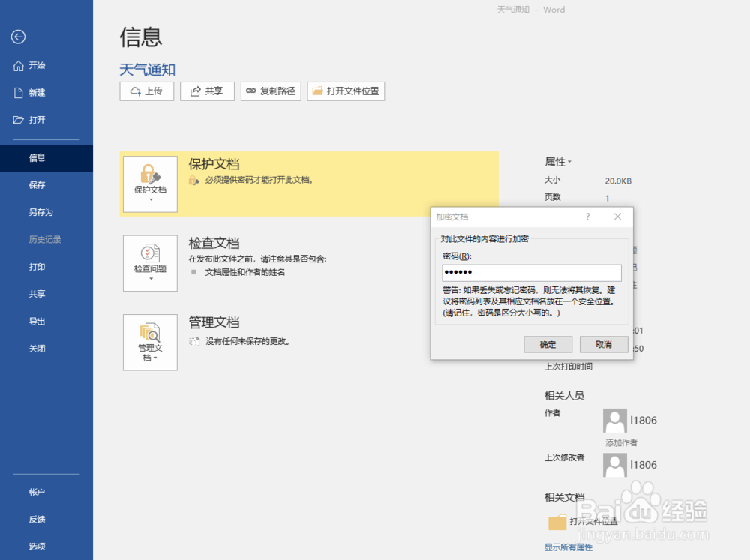Confirm encryption with 确定 button
The width and height of the screenshot is (750, 560).
coord(548,344)
